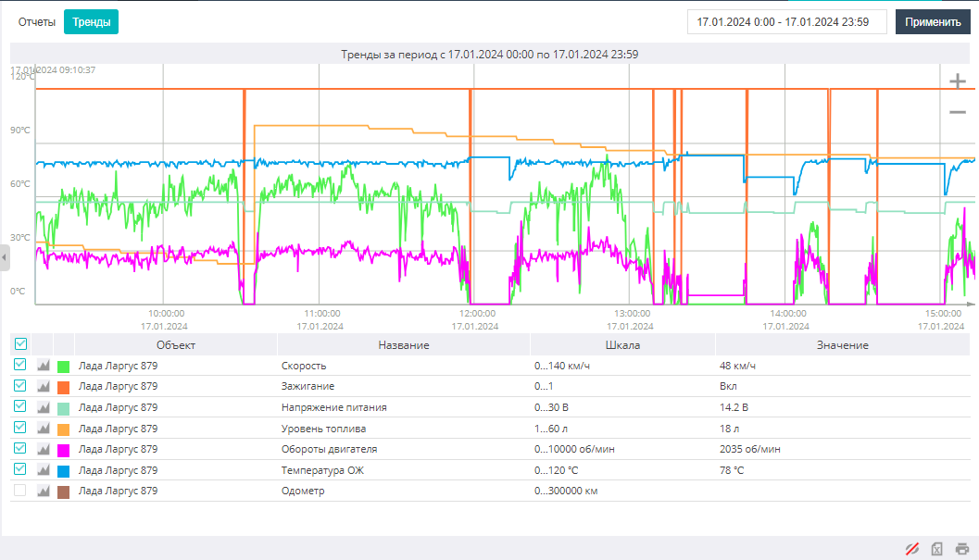Open the date range picker field
The image size is (979, 560).
pyautogui.click(x=786, y=22)
